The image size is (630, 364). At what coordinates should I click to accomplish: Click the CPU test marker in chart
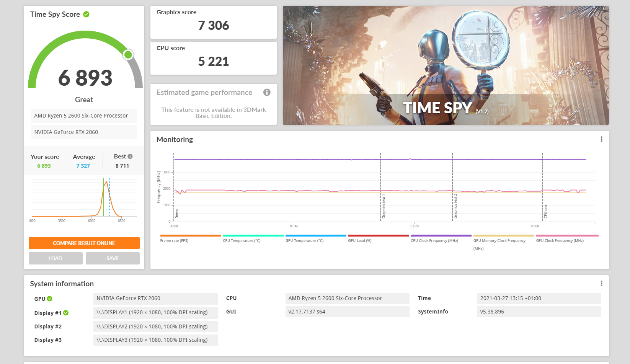(545, 212)
